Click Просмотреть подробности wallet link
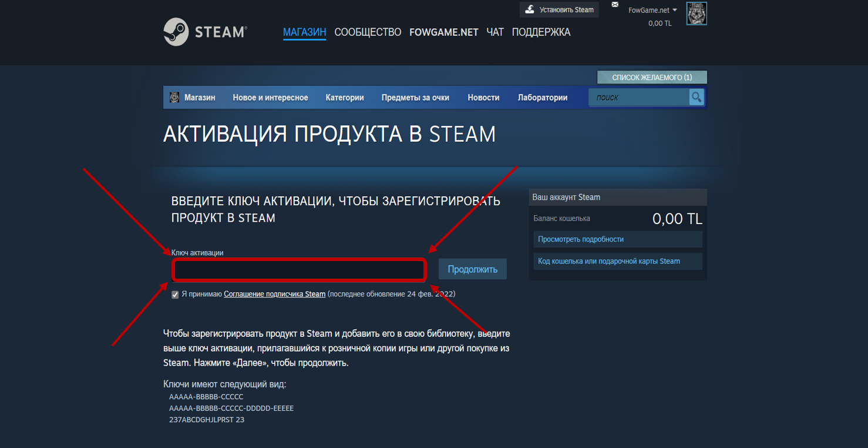The height and width of the screenshot is (448, 868). (580, 239)
